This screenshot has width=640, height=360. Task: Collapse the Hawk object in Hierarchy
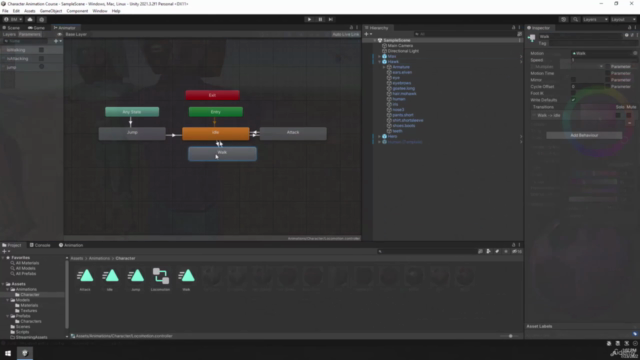380,62
